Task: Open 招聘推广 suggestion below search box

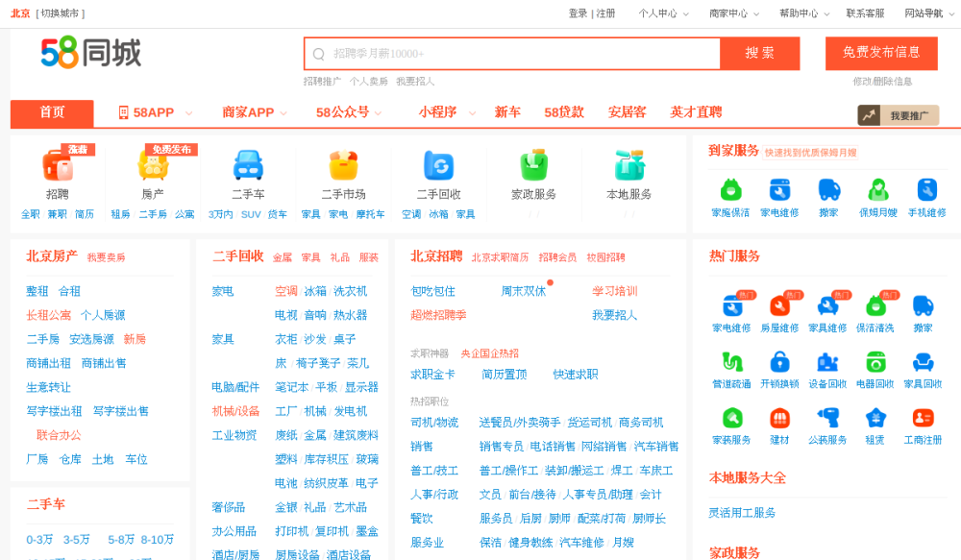Action: [x=322, y=82]
